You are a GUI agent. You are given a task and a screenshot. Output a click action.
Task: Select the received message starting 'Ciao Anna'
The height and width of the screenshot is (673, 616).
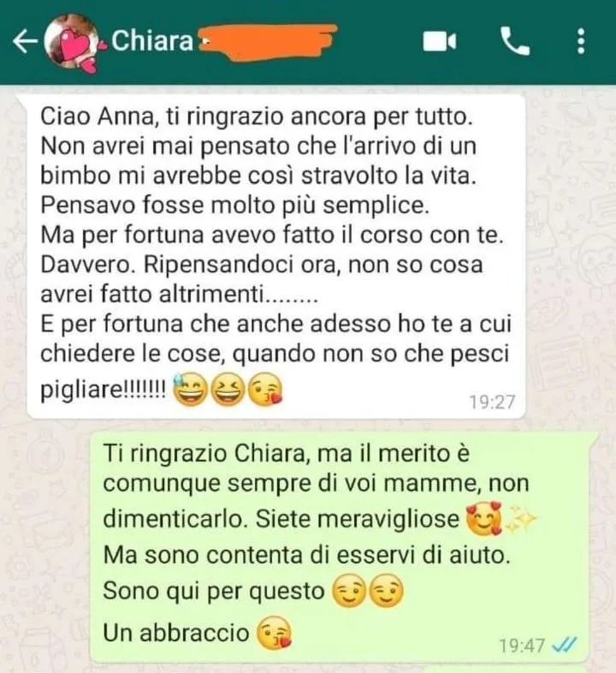[x=275, y=256]
